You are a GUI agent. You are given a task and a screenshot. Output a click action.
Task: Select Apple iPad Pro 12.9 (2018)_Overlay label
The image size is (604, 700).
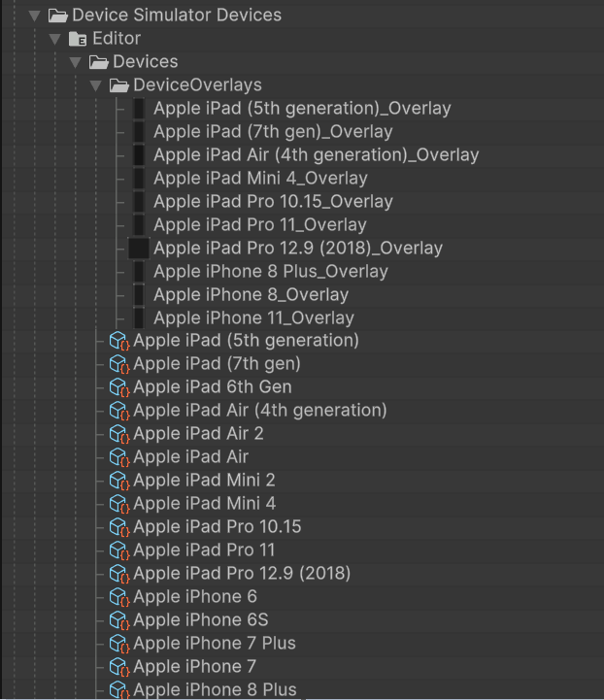298,249
